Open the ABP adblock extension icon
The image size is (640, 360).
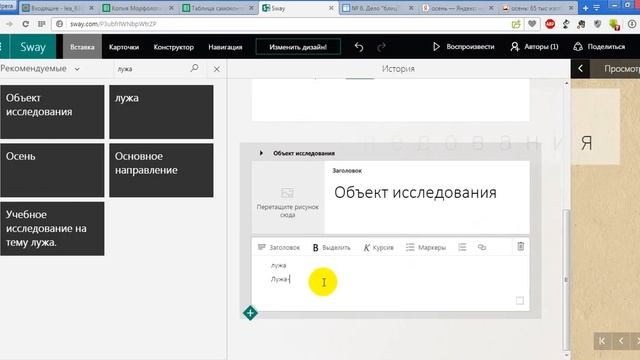[x=550, y=24]
